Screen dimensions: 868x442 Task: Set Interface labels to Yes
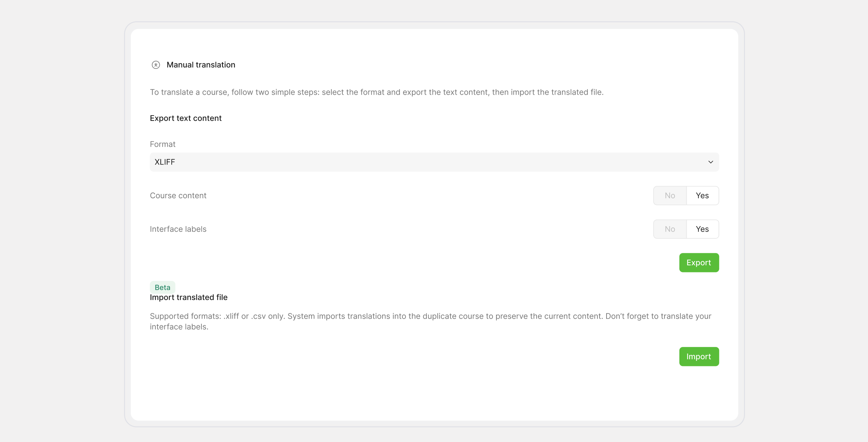702,229
